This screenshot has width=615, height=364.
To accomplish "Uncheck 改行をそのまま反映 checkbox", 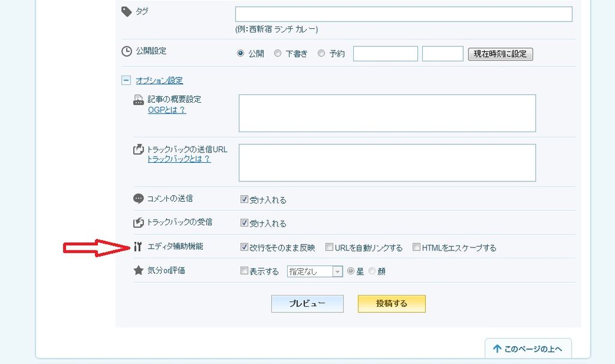I will pos(244,247).
